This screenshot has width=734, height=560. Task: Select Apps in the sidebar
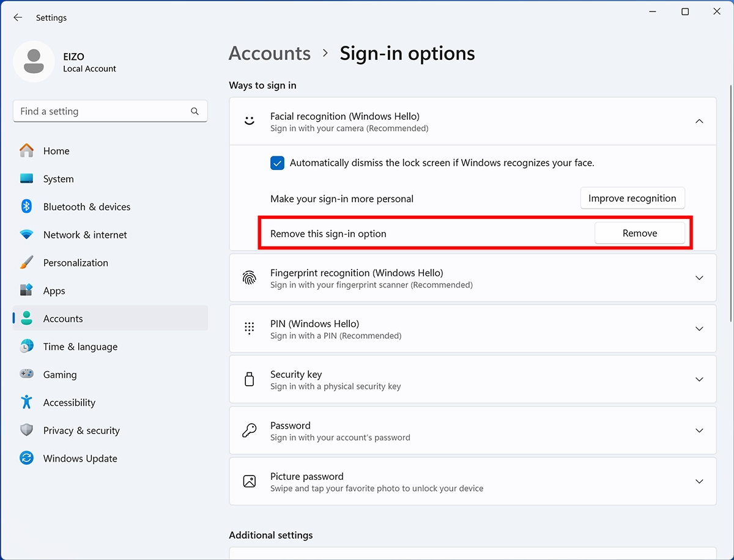pyautogui.click(x=110, y=291)
